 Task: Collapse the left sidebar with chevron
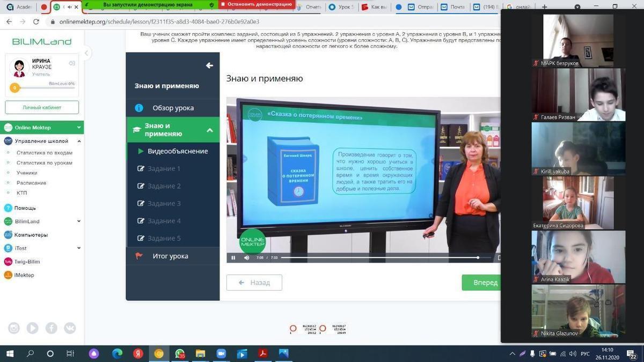tap(86, 53)
